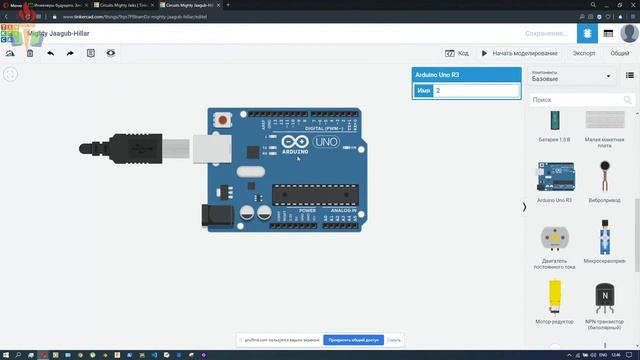Select the yellow gear motor component
The image size is (640, 360).
[x=554, y=302]
